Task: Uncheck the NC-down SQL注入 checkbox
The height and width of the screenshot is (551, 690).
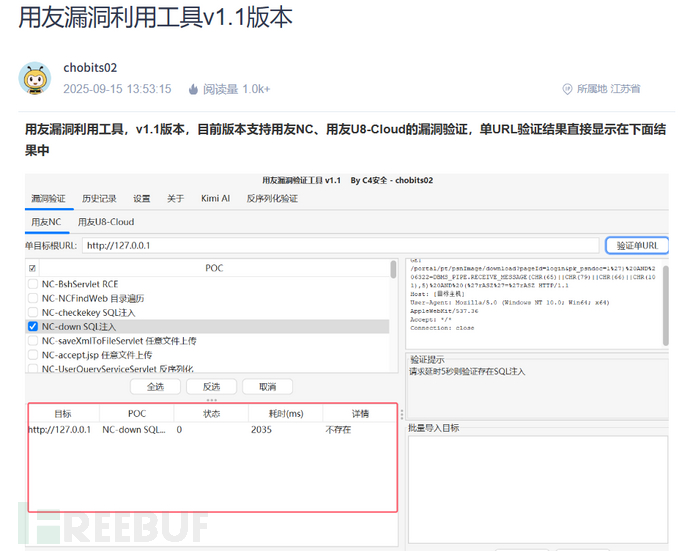Action: click(x=33, y=326)
